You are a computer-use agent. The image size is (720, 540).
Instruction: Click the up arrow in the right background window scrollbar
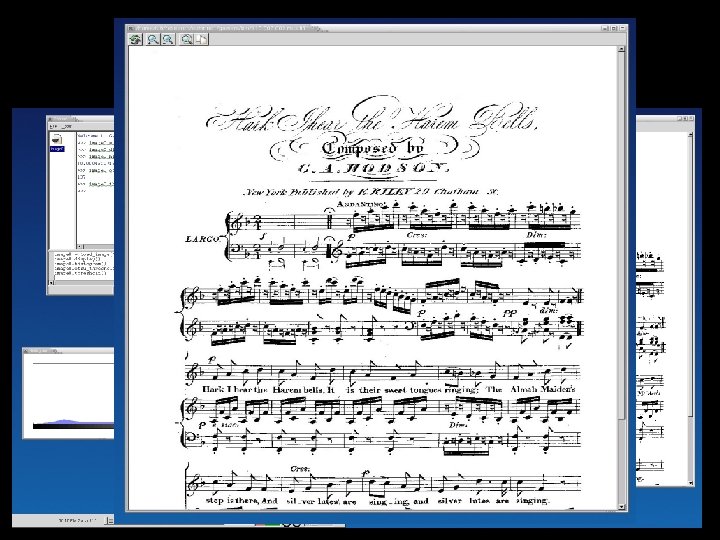tap(690, 135)
